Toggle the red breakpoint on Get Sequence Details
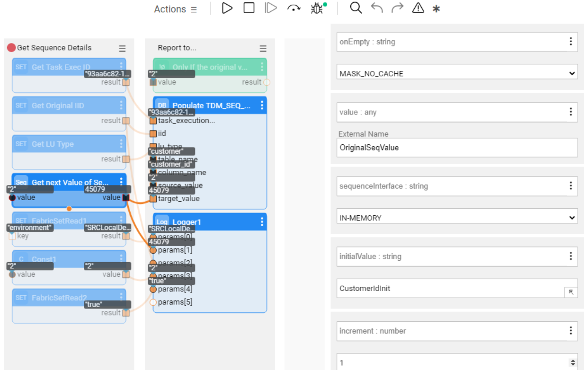Screen dimensions: 588x370 point(11,48)
